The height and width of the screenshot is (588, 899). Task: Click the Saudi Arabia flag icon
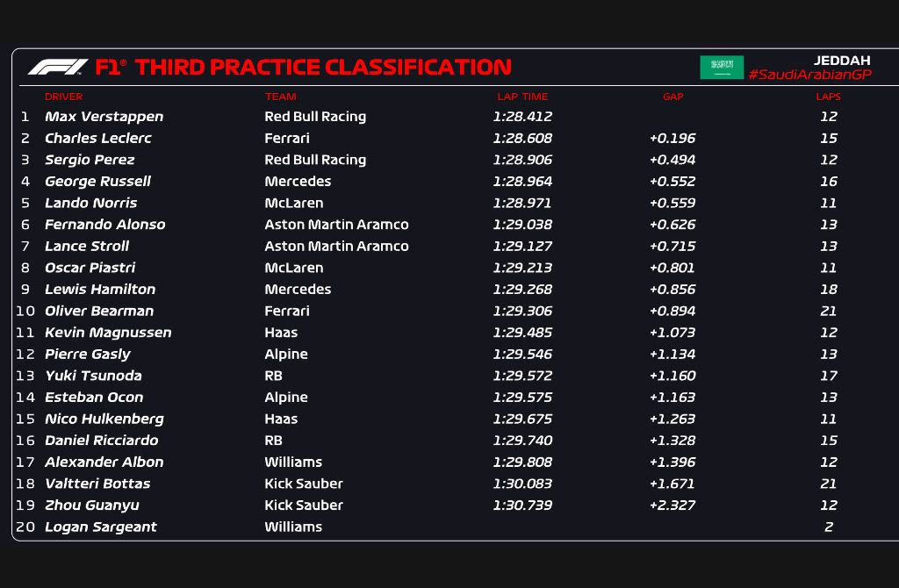coord(722,68)
